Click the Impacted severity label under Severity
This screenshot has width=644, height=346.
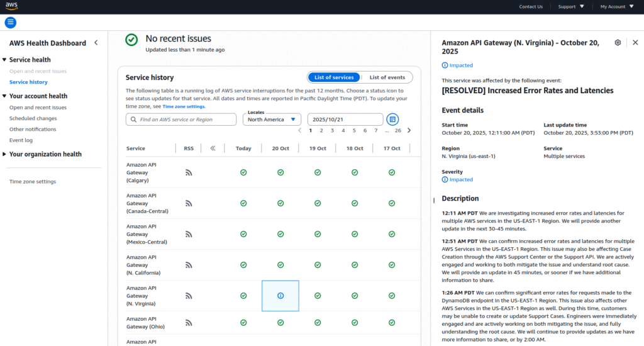457,179
